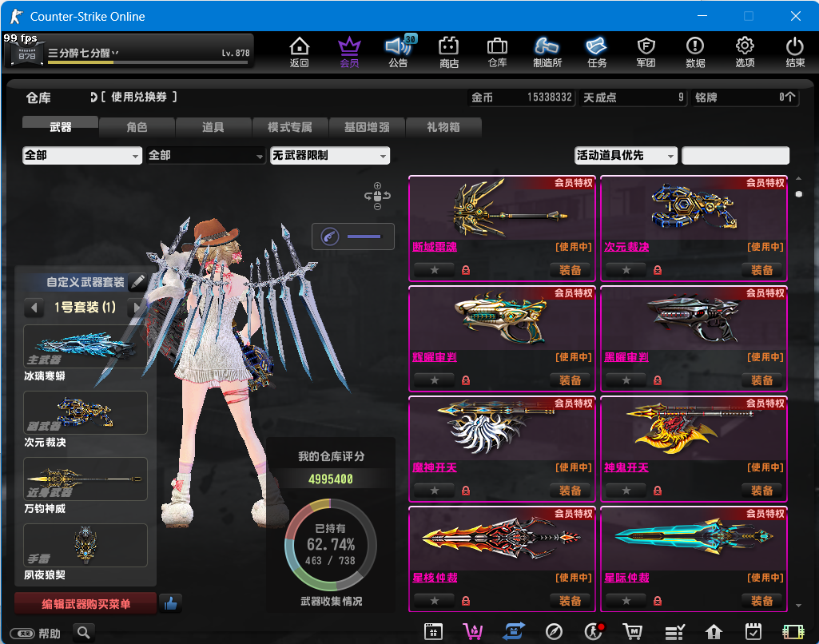Open the 模式专属 tab
Image resolution: width=819 pixels, height=644 pixels.
point(290,127)
